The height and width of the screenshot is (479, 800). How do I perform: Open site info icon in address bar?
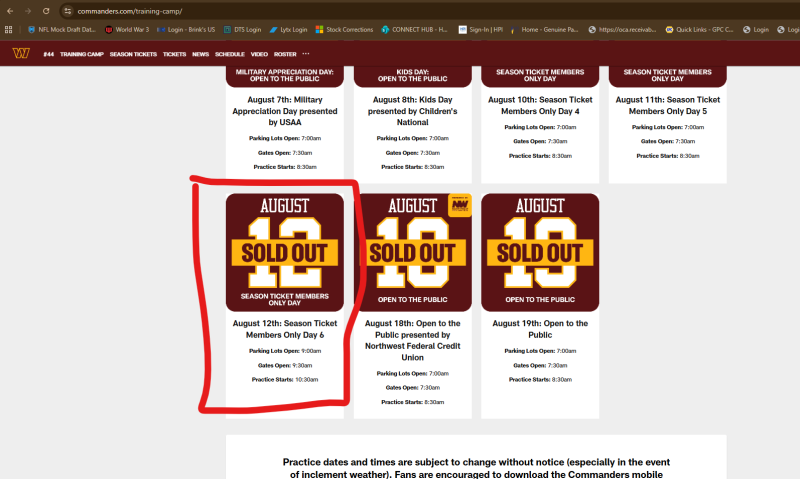67,11
